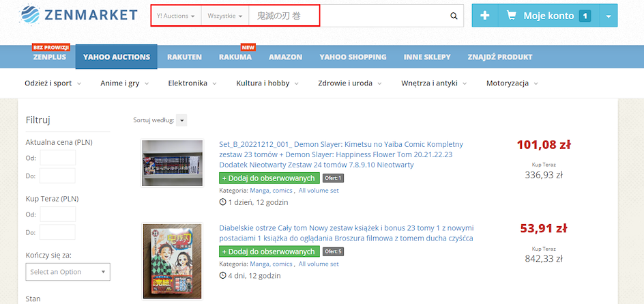644x304 pixels.
Task: Open the Rakuma tab
Action: pyautogui.click(x=235, y=57)
